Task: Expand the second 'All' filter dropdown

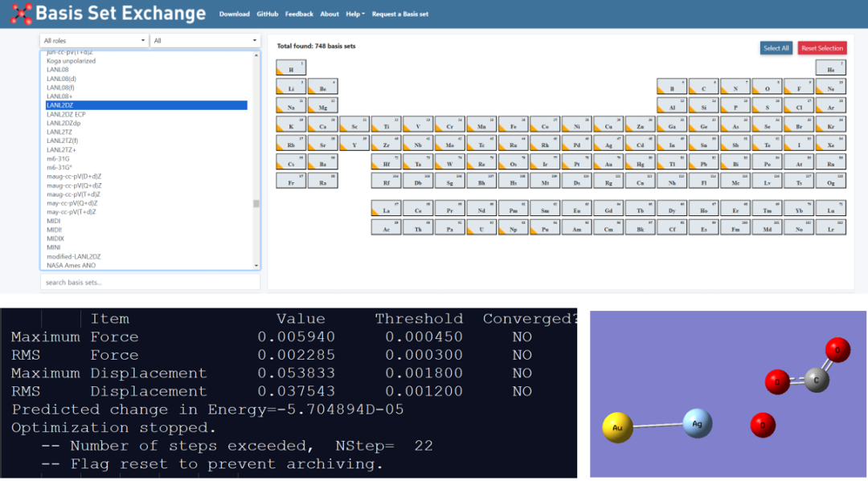Action: [205, 40]
